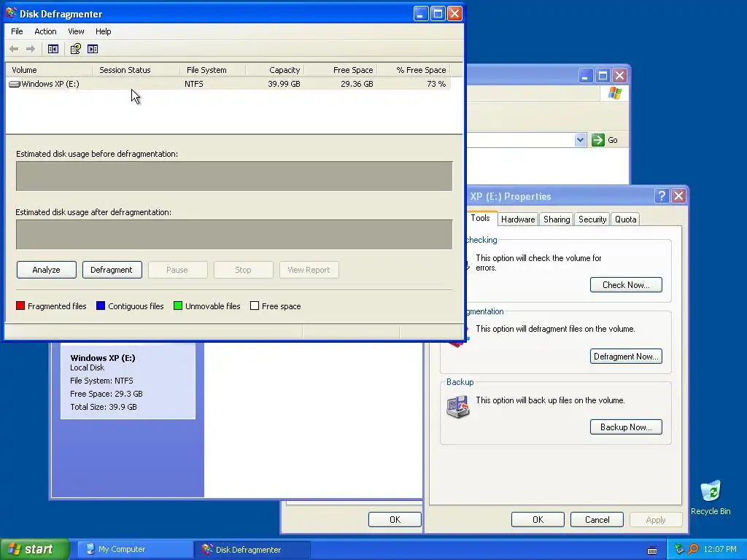Image resolution: width=747 pixels, height=560 pixels.
Task: Click the Properties dialog help question icon
Action: [661, 195]
